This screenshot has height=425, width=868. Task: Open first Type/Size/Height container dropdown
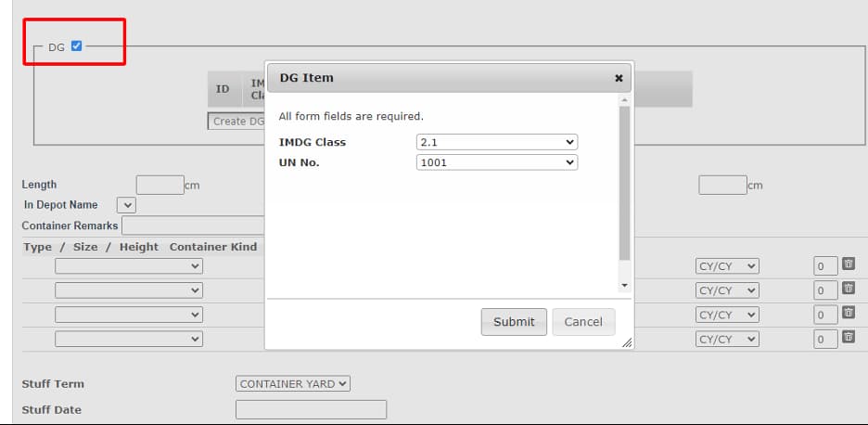(129, 265)
